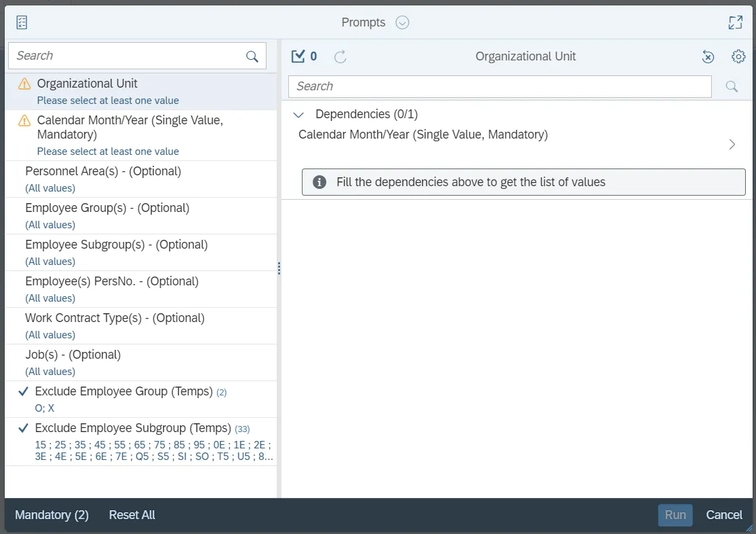Collapse the Dependencies section
Viewport: 756px width, 534px height.
298,114
